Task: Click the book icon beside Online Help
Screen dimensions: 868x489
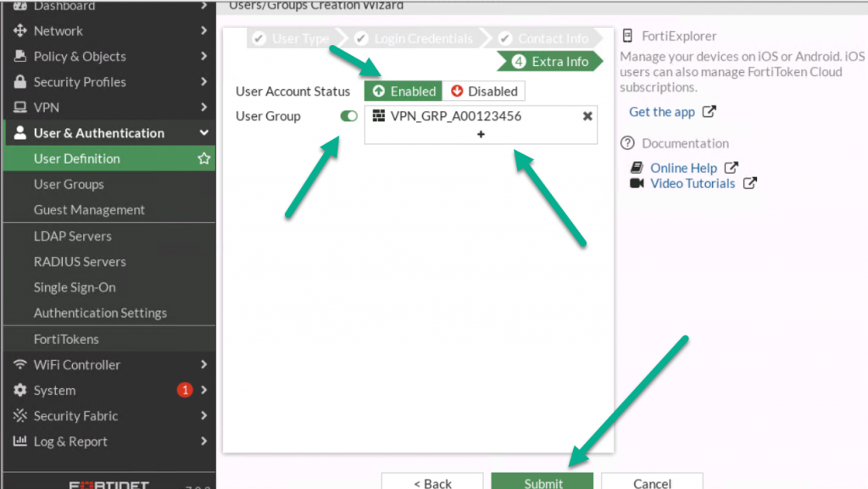Action: coord(637,167)
